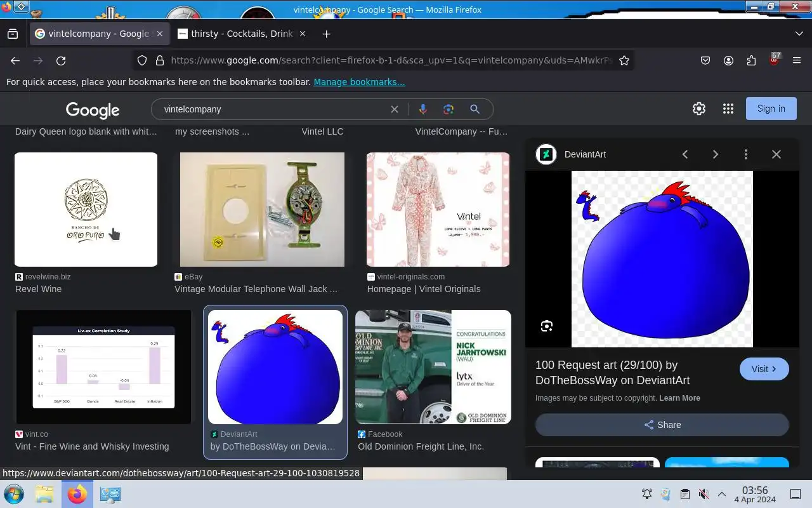Close the thirsty Cocktails tab
Image resolution: width=812 pixels, height=508 pixels.
point(303,34)
